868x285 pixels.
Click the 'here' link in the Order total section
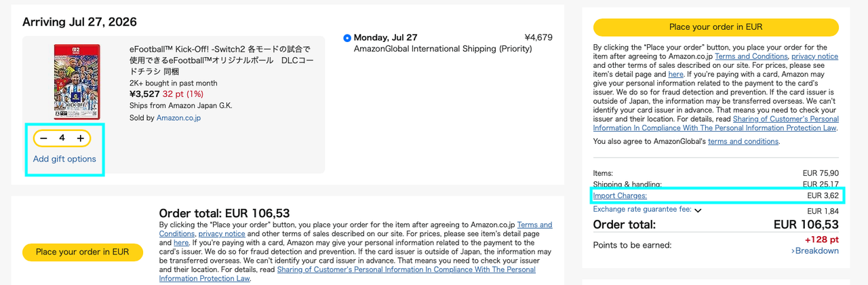pyautogui.click(x=181, y=242)
